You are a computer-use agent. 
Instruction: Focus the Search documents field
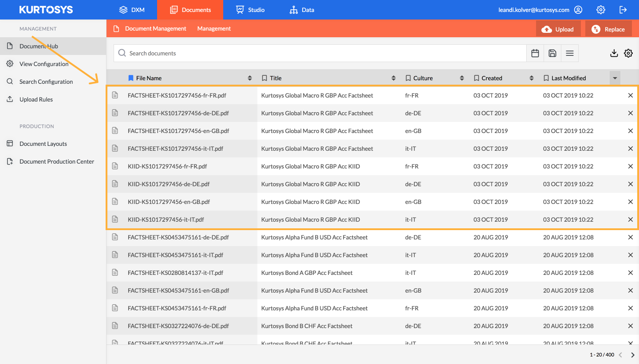pos(320,53)
